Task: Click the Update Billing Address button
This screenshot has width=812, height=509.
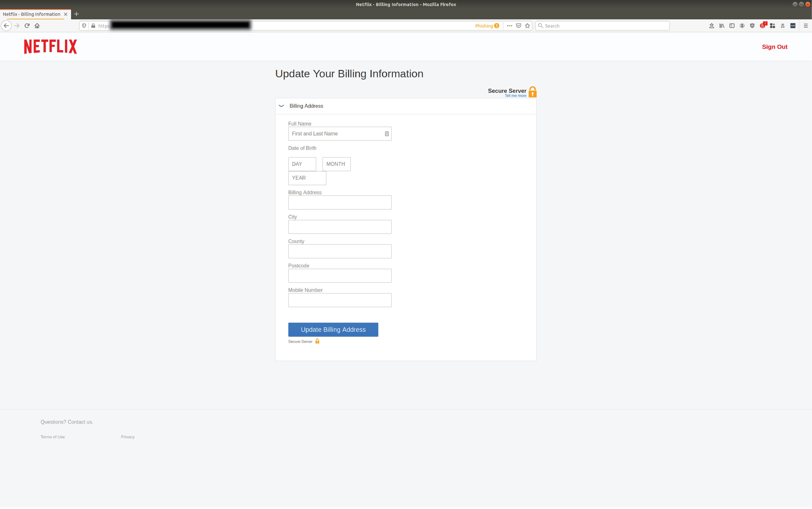Action: tap(333, 329)
